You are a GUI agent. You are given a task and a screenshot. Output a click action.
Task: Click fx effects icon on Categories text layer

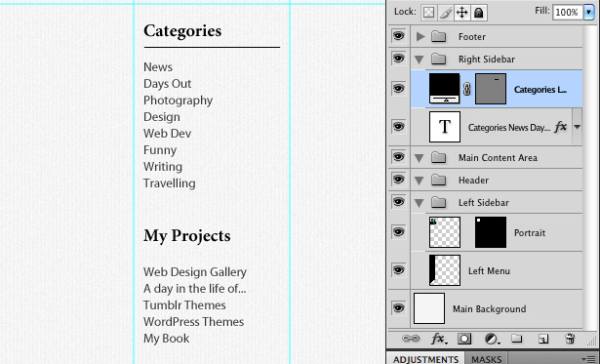tap(561, 127)
